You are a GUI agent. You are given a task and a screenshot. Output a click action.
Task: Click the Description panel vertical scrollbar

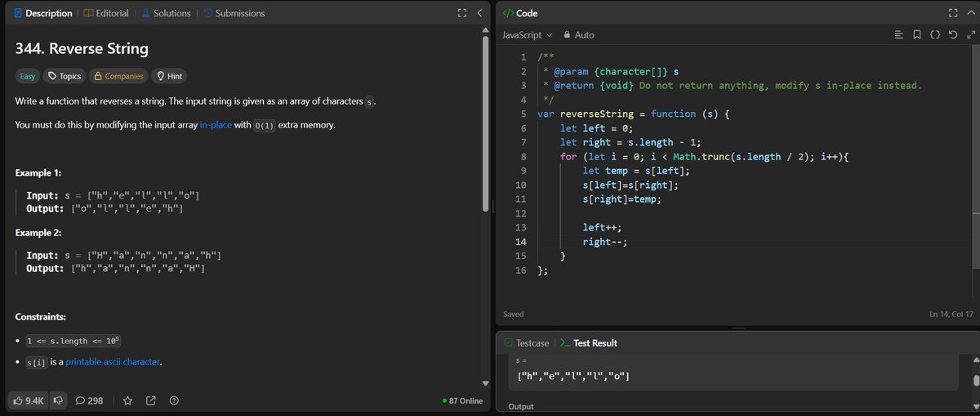tap(486, 123)
